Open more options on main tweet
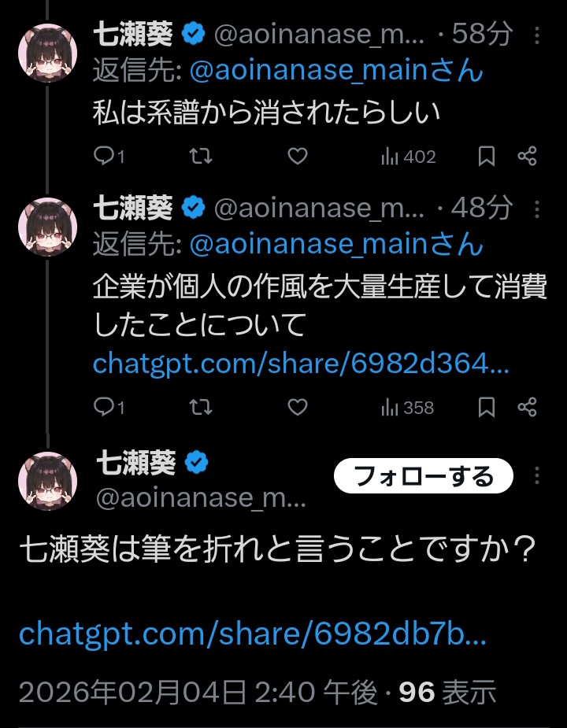567x728 pixels. click(537, 476)
